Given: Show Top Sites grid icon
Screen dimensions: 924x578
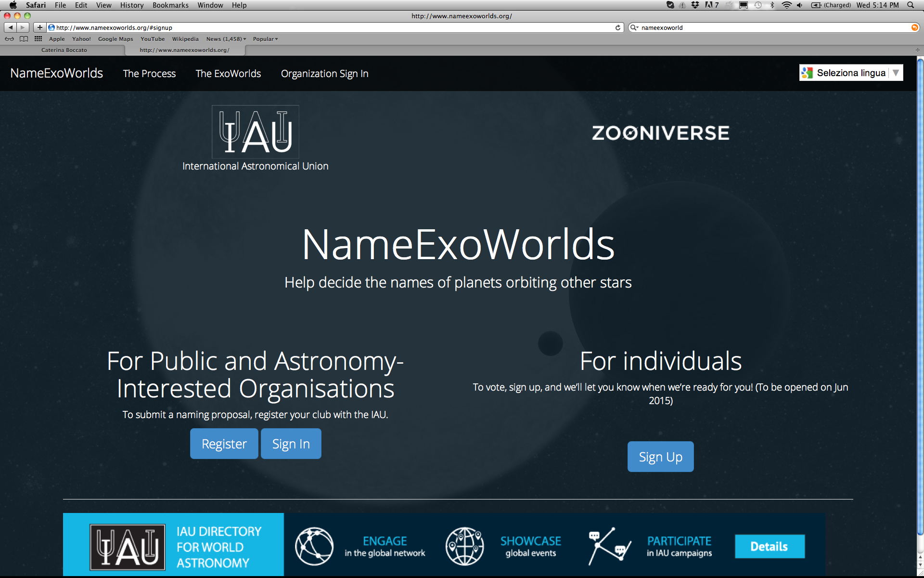Looking at the screenshot, I should pyautogui.click(x=38, y=39).
